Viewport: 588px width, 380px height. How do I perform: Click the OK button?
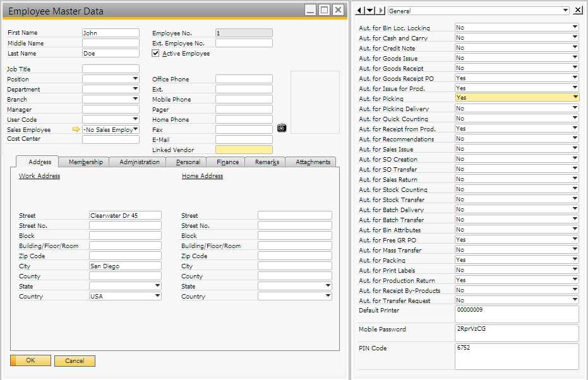click(30, 360)
